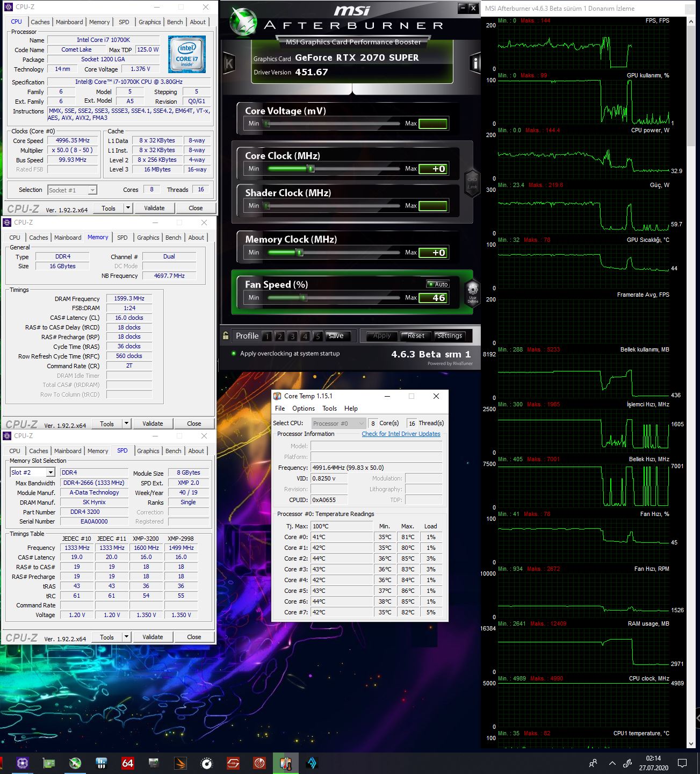The height and width of the screenshot is (774, 700).
Task: Click Afterburner Reset button
Action: tap(416, 336)
